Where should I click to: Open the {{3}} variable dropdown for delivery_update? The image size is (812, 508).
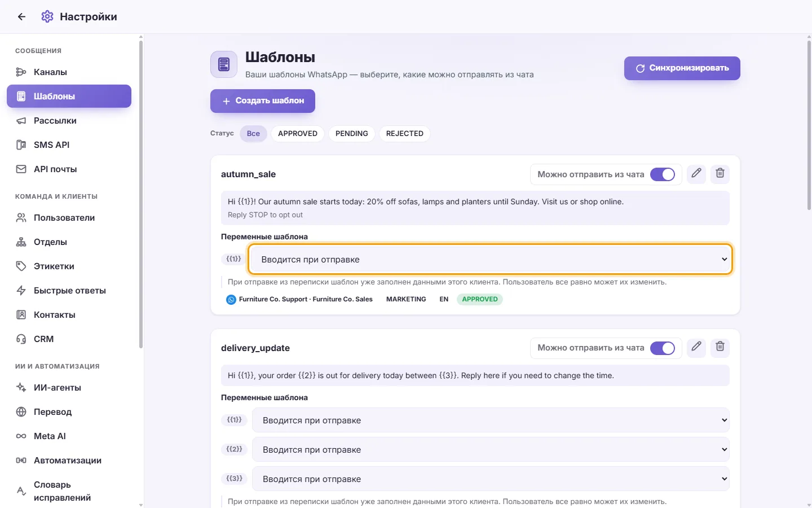point(491,479)
